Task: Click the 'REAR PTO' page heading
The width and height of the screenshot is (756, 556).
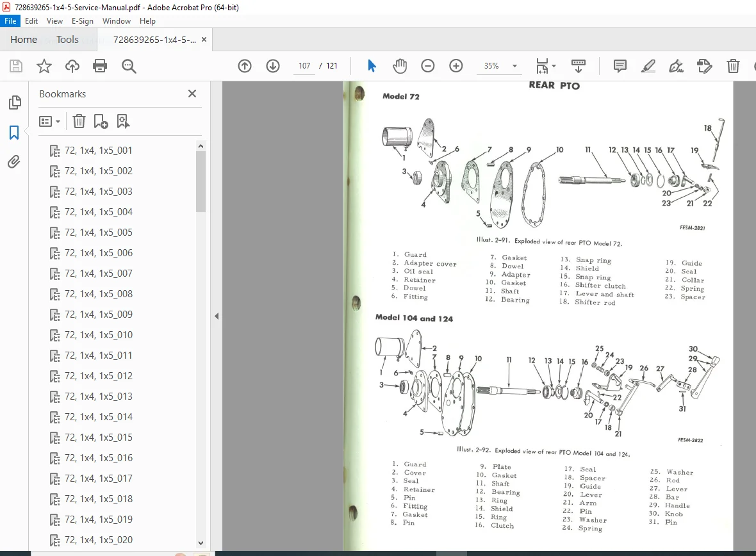Action: point(554,85)
